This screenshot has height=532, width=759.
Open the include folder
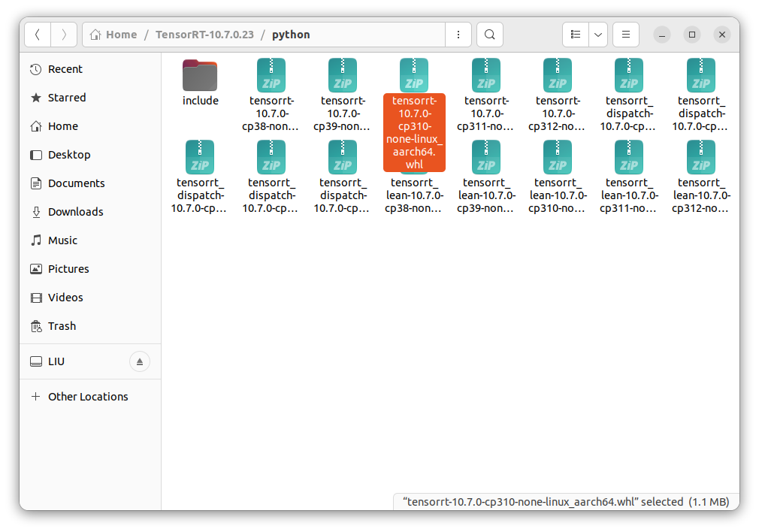tap(200, 75)
